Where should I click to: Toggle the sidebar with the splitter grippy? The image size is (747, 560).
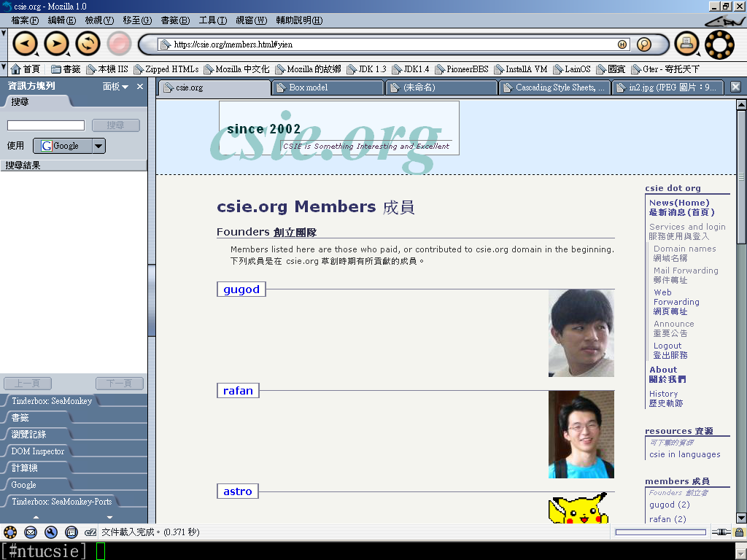pos(152,300)
